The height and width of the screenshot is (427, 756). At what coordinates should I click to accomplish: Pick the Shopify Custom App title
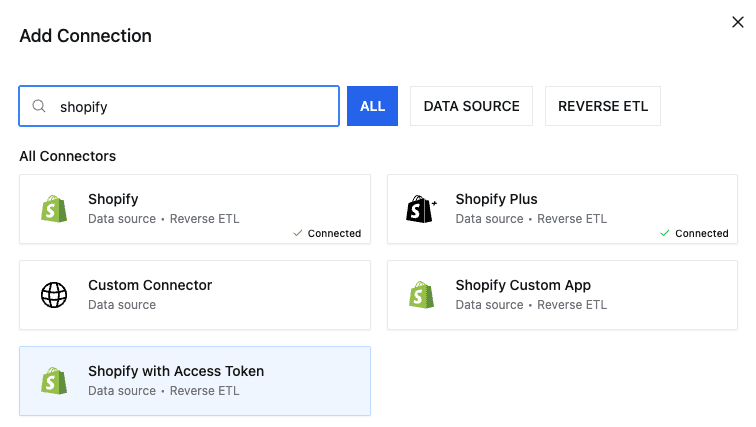pos(523,285)
